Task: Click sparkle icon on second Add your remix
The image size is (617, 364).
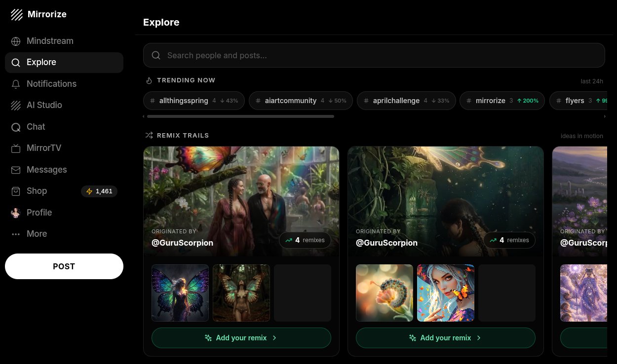Action: pyautogui.click(x=413, y=338)
